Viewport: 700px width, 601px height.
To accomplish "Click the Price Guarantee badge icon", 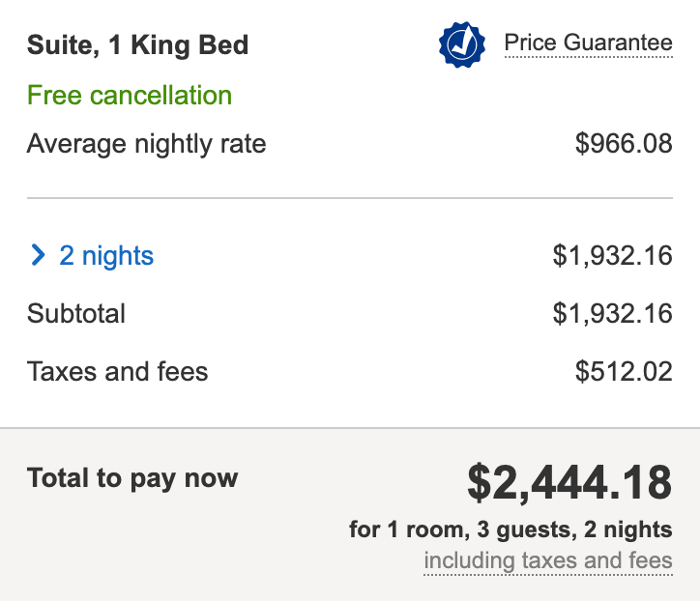I will point(461,44).
